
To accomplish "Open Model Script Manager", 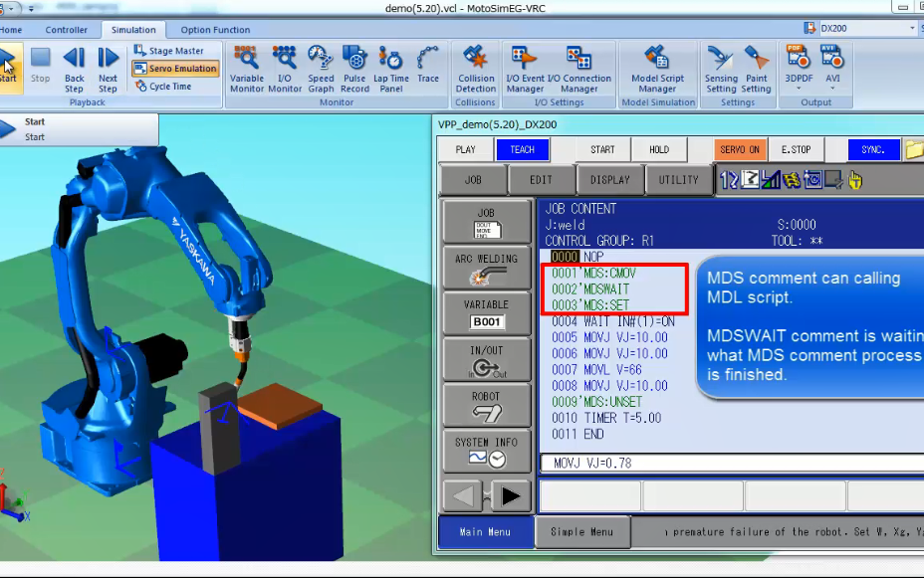I will tap(657, 70).
